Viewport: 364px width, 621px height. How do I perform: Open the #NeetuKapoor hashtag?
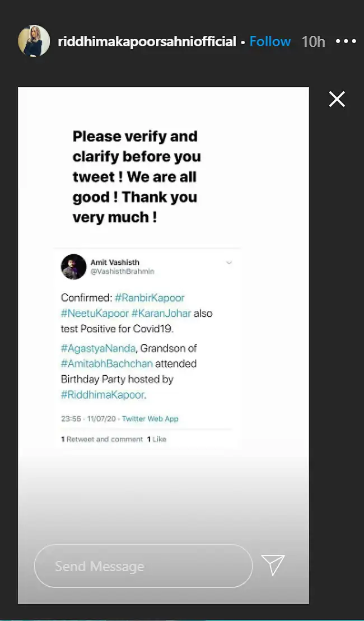(94, 313)
